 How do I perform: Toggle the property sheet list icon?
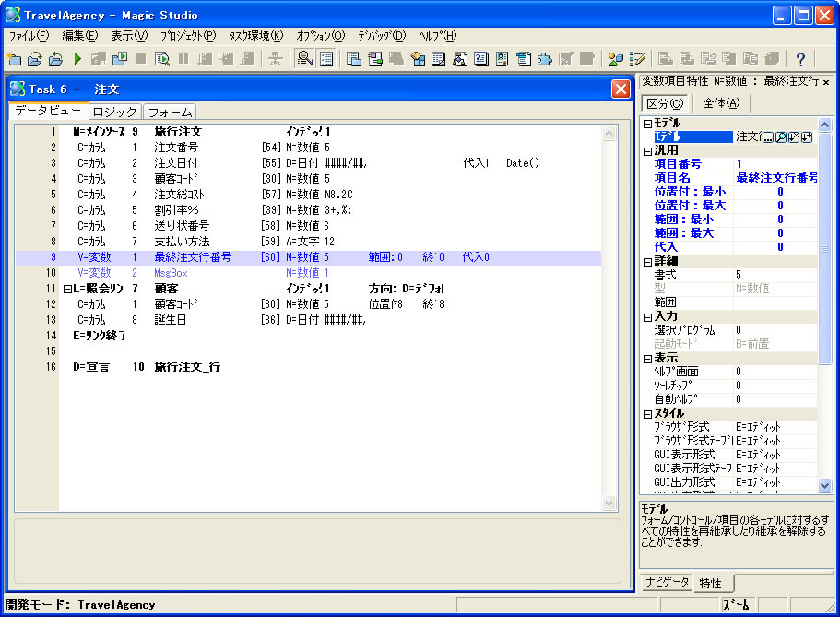(326, 58)
